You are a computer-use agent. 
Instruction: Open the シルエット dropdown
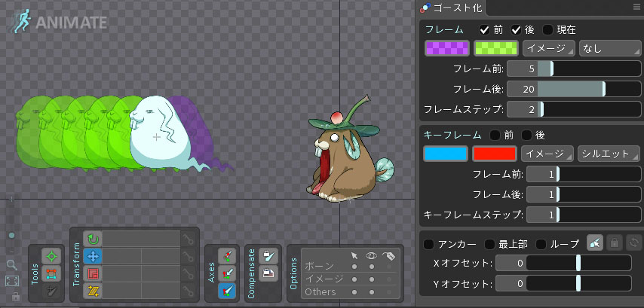pyautogui.click(x=609, y=154)
